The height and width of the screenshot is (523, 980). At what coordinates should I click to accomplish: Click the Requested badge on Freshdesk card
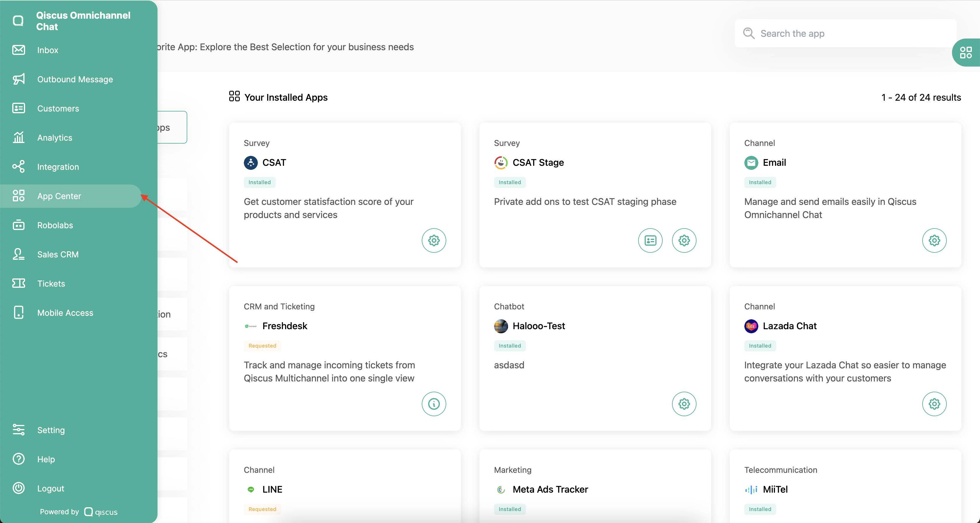coord(262,346)
